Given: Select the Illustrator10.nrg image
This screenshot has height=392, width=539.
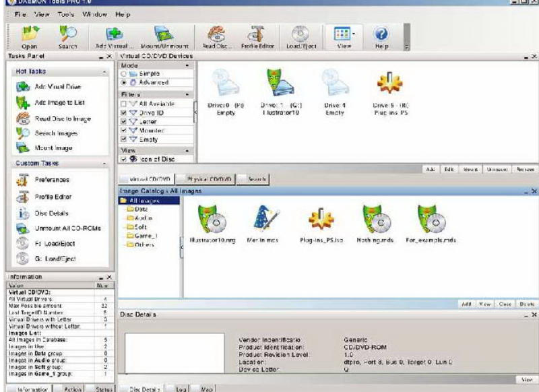Looking at the screenshot, I should pos(212,224).
